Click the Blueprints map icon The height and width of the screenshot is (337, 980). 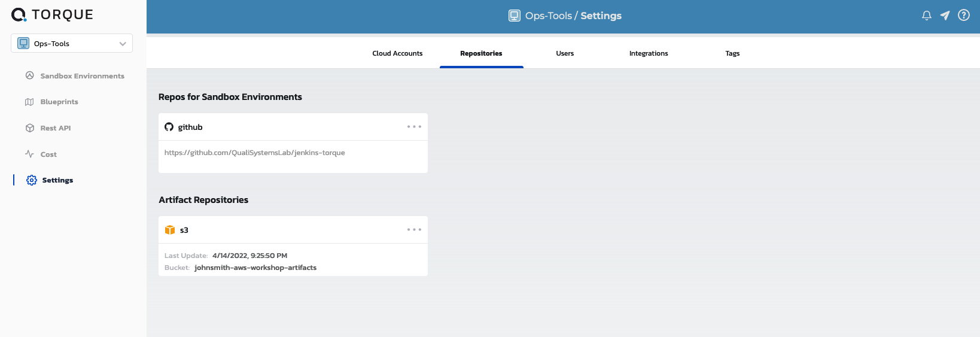29,102
